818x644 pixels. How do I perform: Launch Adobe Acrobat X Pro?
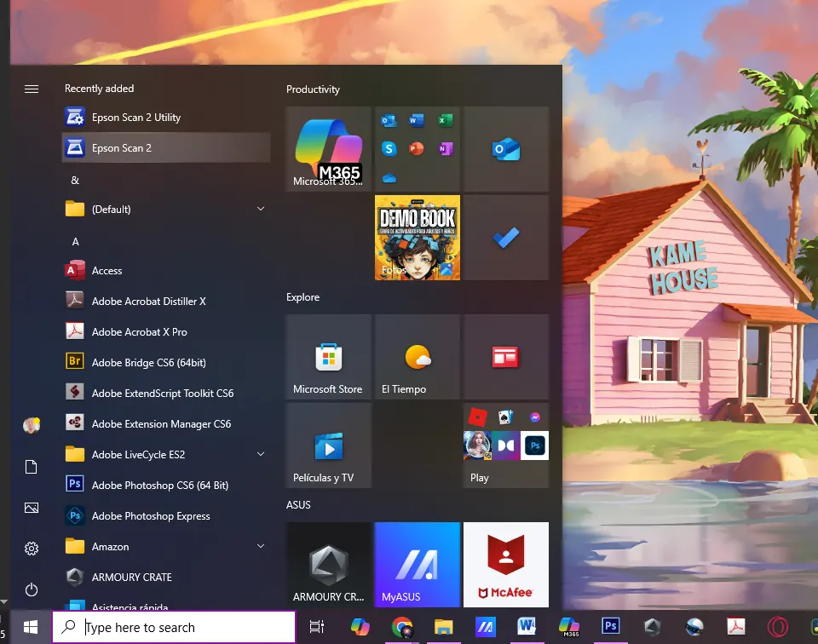166,332
